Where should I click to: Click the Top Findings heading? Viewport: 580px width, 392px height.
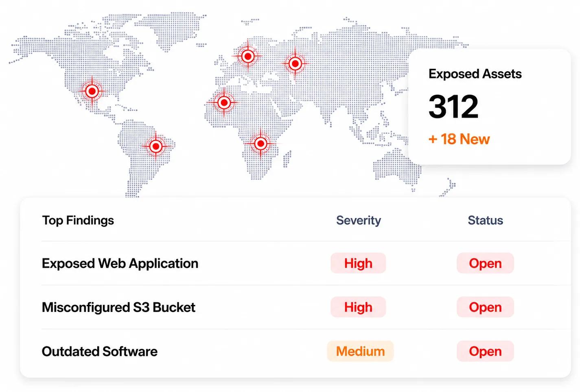(x=78, y=220)
